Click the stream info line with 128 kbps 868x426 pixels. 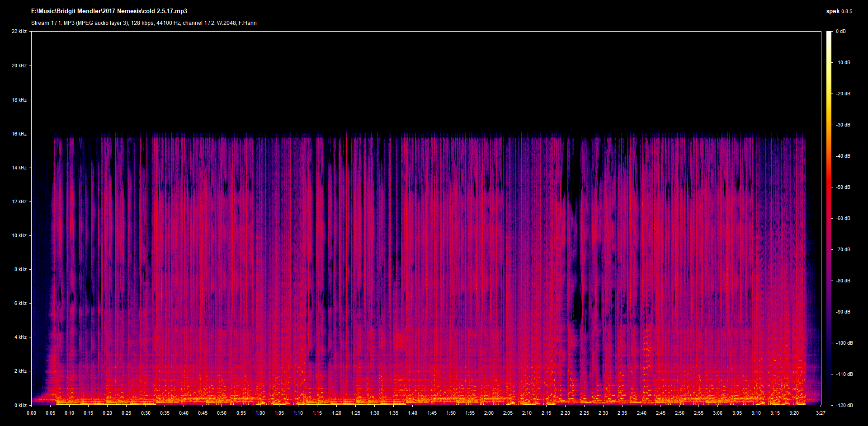click(x=144, y=23)
